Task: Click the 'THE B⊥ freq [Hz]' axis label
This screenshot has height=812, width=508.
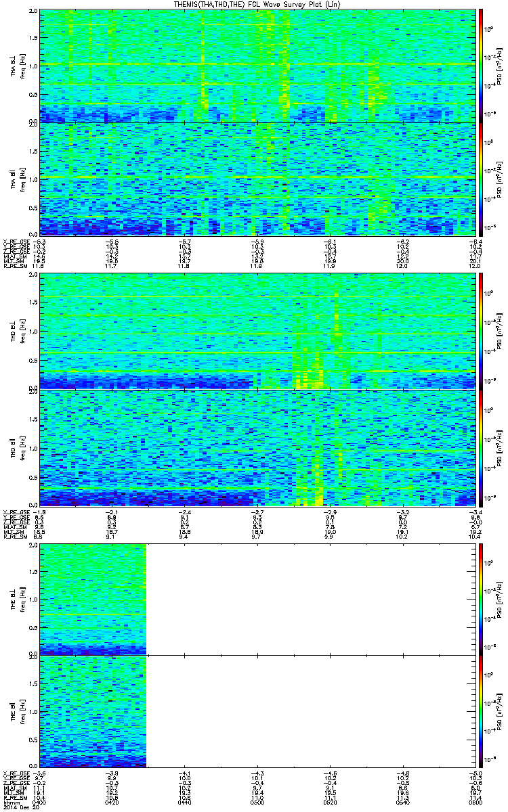Action: point(17,598)
